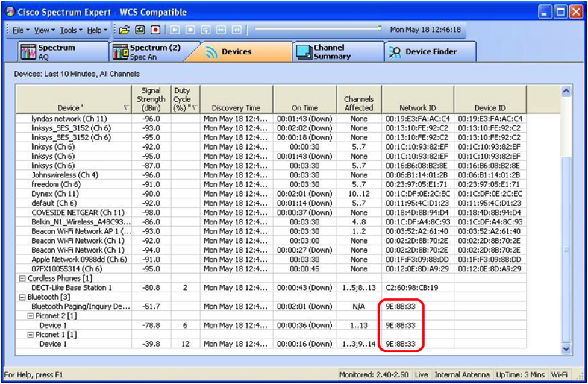Select the 'Belkin_N1_Wireless_A48C93...' device row
Screen dimensions: 588x384
tap(271, 222)
